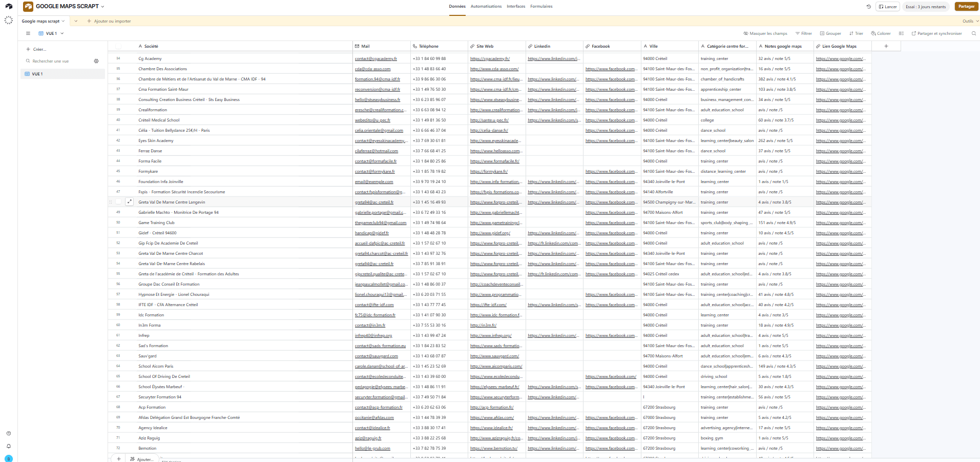
Task: Open the http://in3m.fr/ website link
Action: 483,325
